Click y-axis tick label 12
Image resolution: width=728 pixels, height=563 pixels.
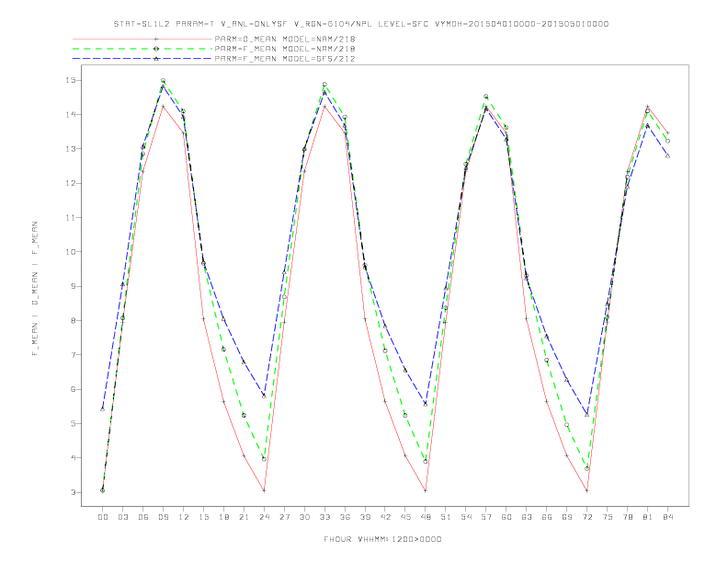[71, 183]
